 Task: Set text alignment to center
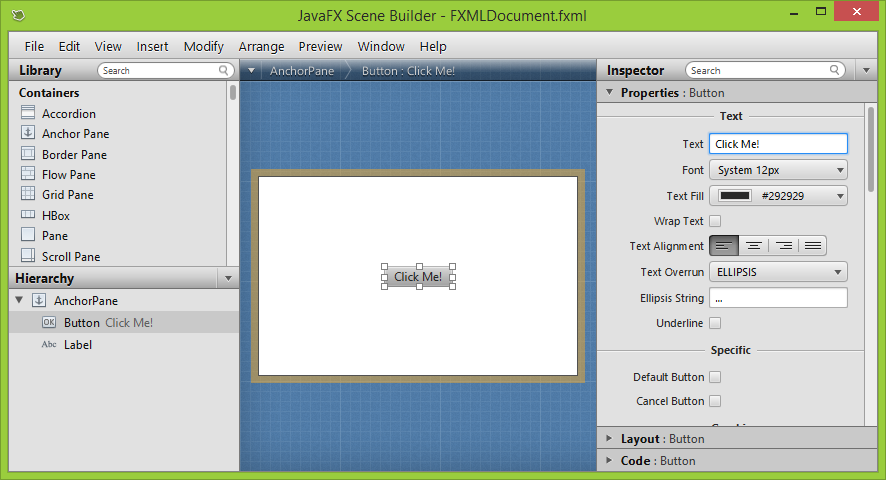[x=753, y=246]
